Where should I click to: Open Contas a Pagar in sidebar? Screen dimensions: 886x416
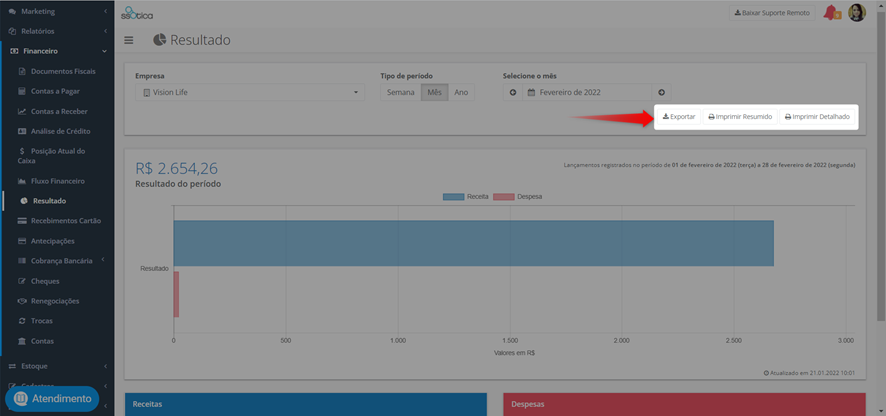(55, 91)
